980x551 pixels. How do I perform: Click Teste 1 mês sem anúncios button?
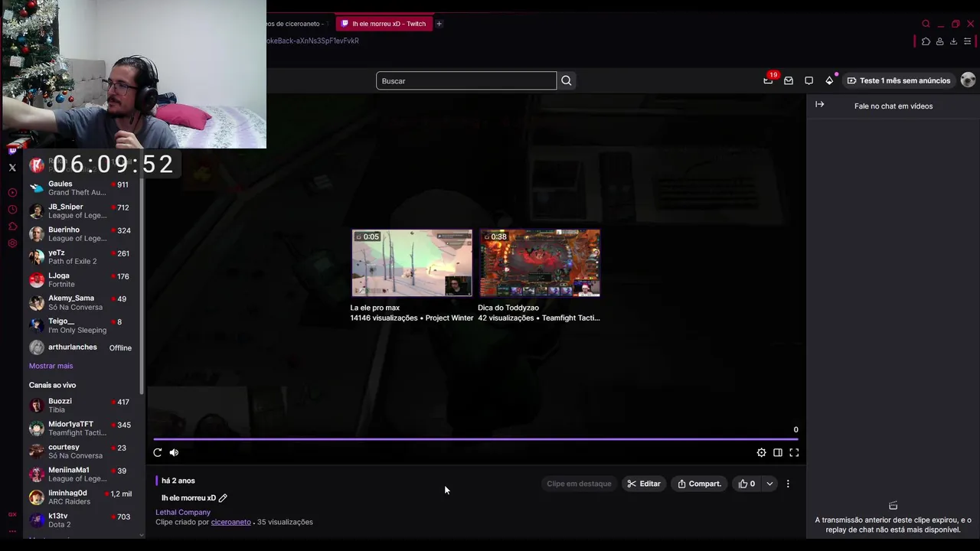(899, 80)
